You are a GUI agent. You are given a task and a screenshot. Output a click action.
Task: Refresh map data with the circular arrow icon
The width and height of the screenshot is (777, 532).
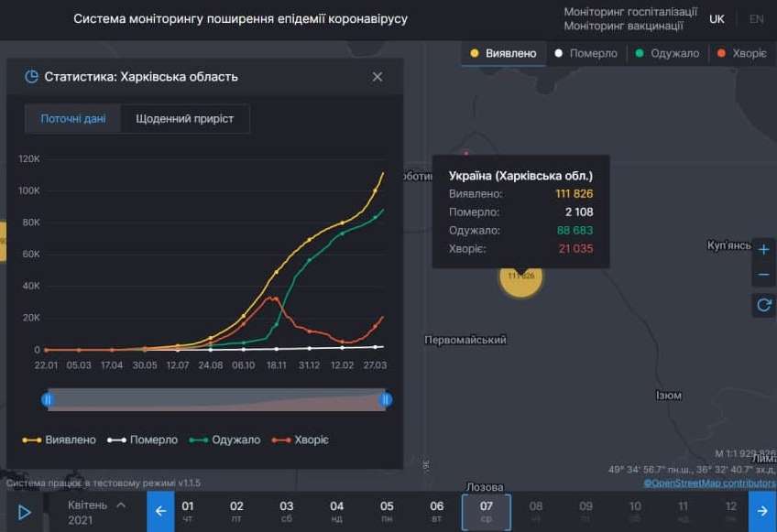click(x=764, y=305)
